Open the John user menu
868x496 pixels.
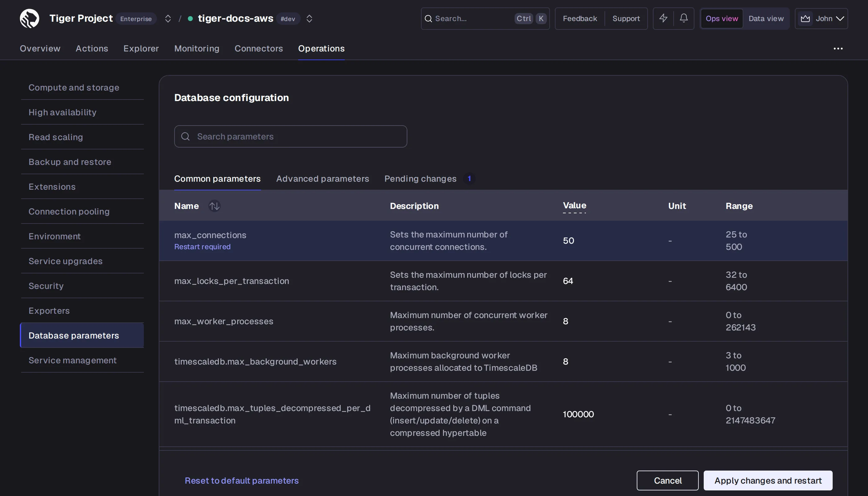(x=821, y=18)
